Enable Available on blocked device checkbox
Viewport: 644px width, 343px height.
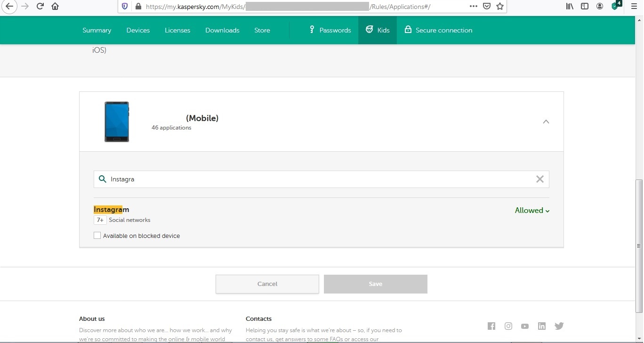(97, 236)
